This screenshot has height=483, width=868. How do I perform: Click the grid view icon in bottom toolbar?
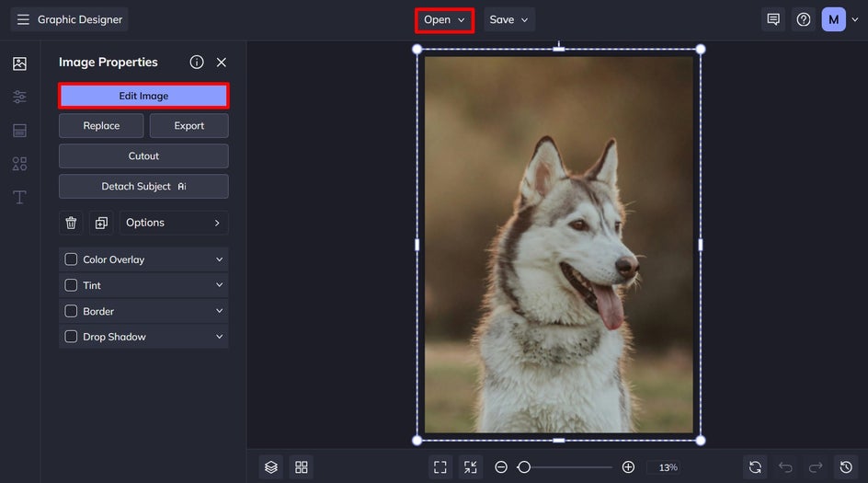pyautogui.click(x=301, y=467)
